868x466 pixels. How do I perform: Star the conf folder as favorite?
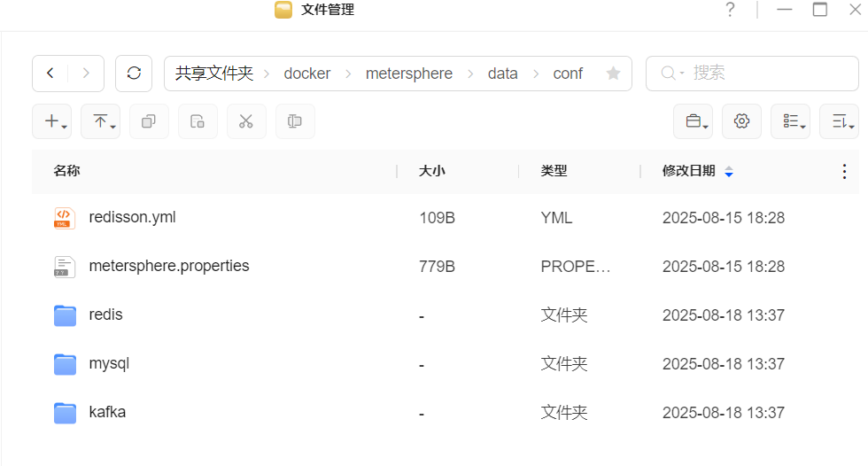613,74
